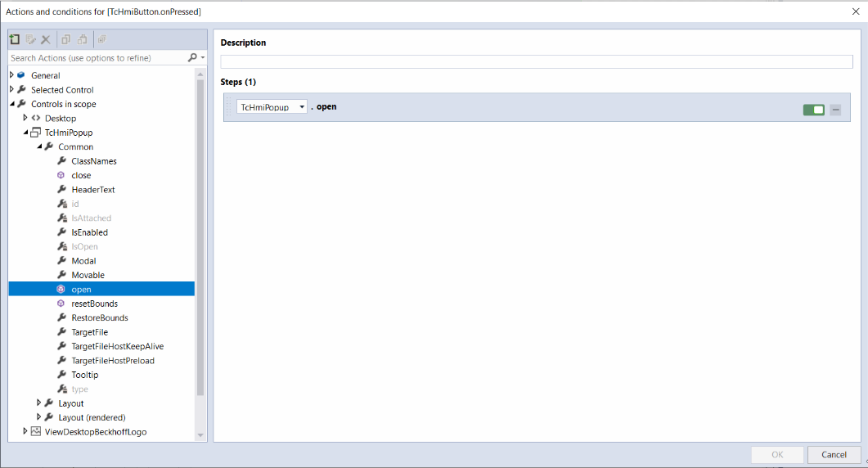Select the ClassNames property
This screenshot has height=468, width=868.
pos(93,161)
